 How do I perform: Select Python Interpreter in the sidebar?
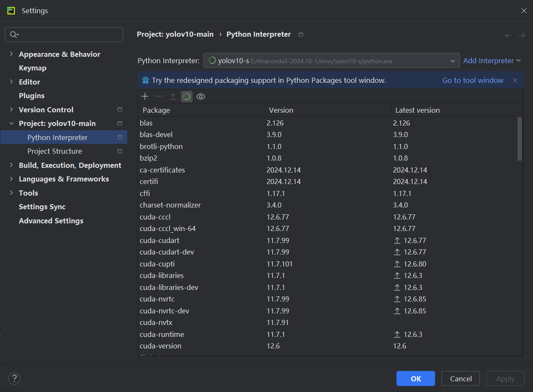click(x=64, y=137)
